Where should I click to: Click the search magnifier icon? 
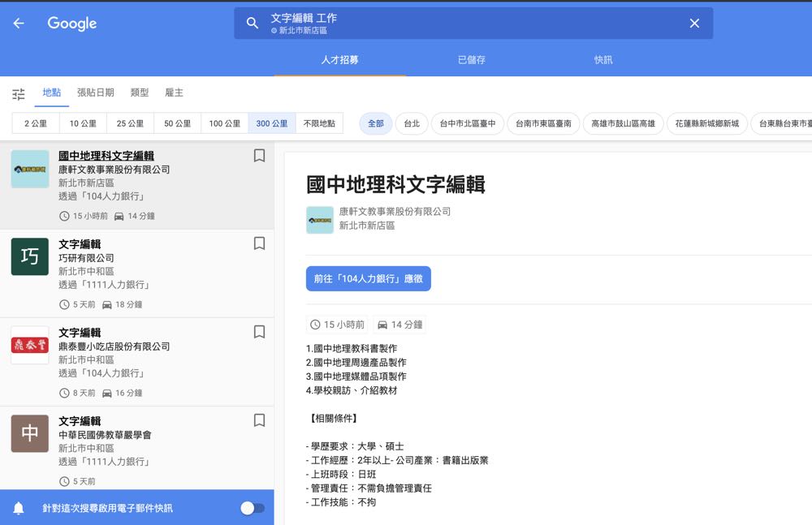click(x=253, y=24)
